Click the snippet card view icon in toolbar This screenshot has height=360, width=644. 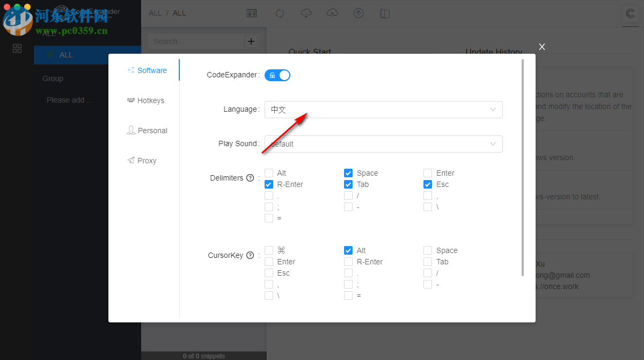[x=252, y=13]
